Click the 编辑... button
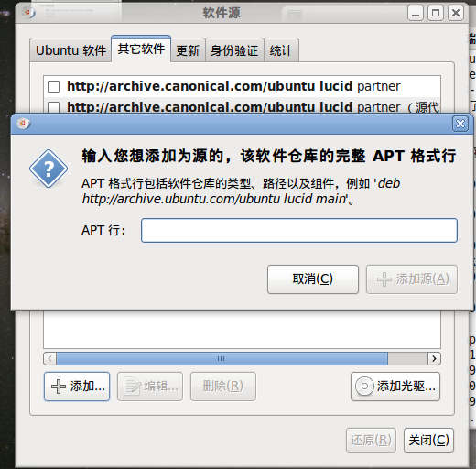 click(x=150, y=387)
